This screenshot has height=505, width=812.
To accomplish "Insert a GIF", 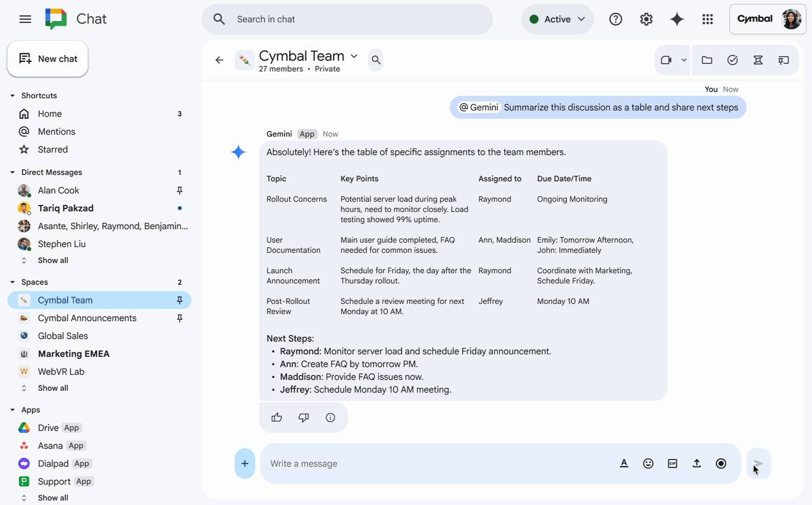I will [672, 464].
